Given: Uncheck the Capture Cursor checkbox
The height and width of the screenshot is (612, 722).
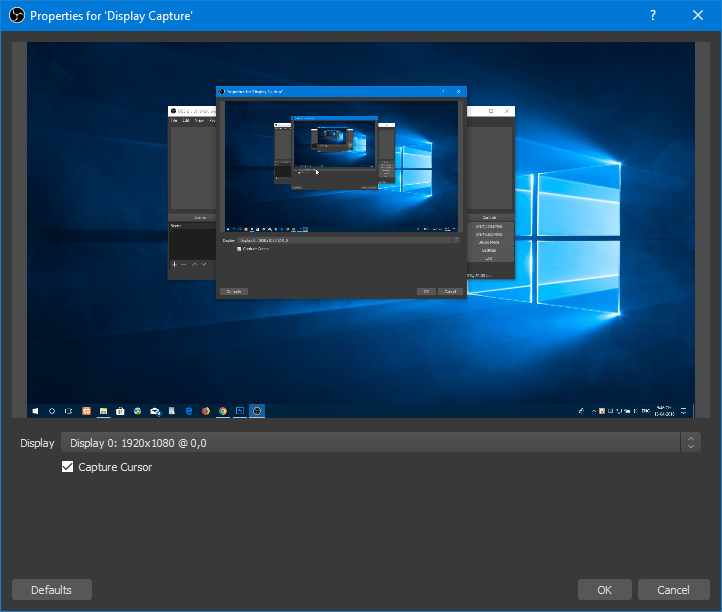Looking at the screenshot, I should [68, 467].
